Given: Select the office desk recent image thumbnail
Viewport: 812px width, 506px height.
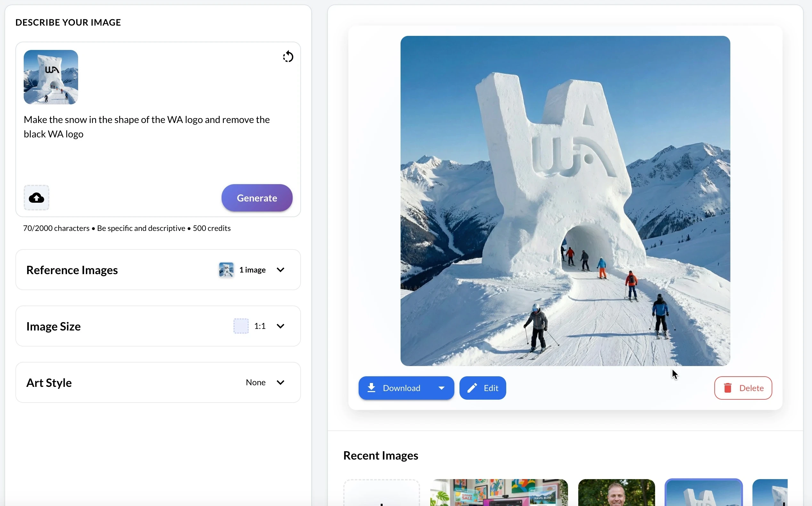Looking at the screenshot, I should [x=499, y=493].
